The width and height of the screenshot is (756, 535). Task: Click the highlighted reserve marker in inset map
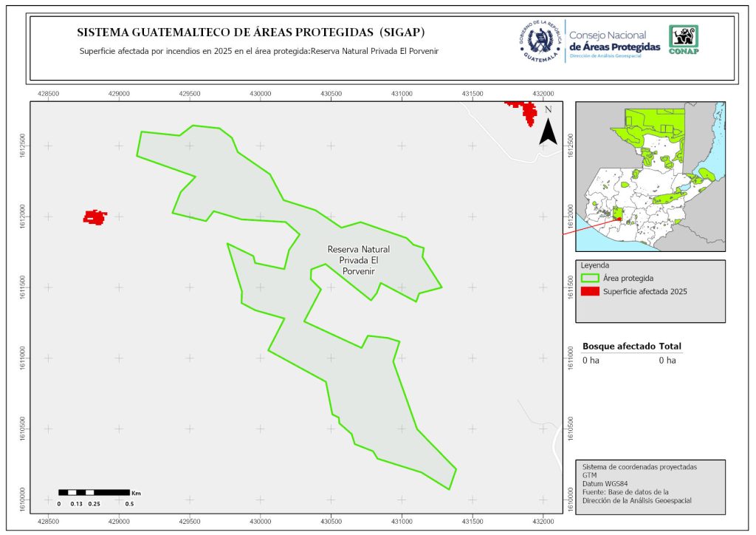click(x=618, y=214)
